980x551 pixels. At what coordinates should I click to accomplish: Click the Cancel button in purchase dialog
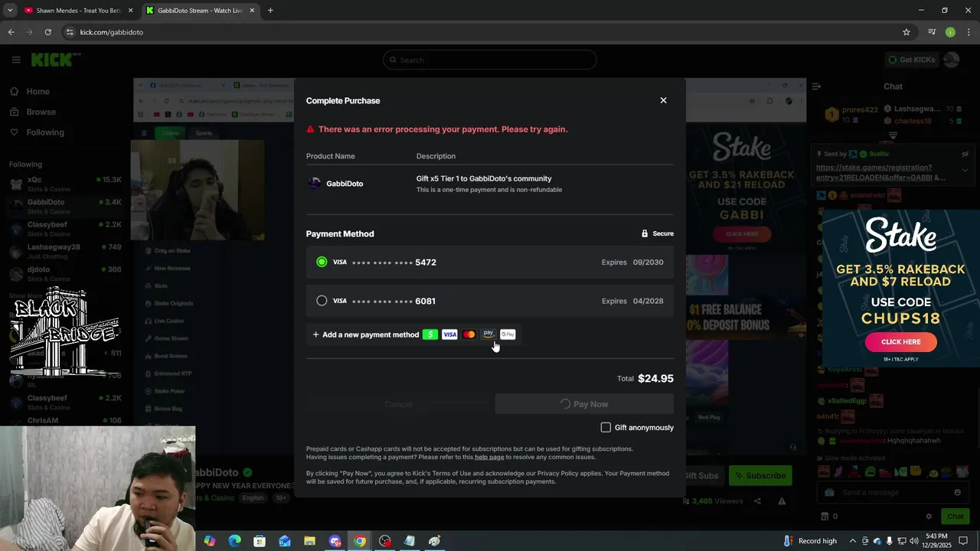click(x=398, y=404)
